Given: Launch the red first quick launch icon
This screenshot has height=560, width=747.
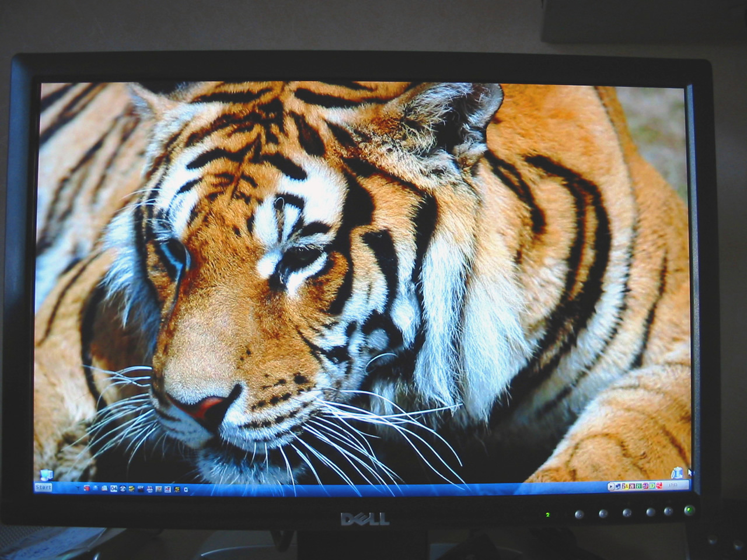Looking at the screenshot, I should [87, 488].
